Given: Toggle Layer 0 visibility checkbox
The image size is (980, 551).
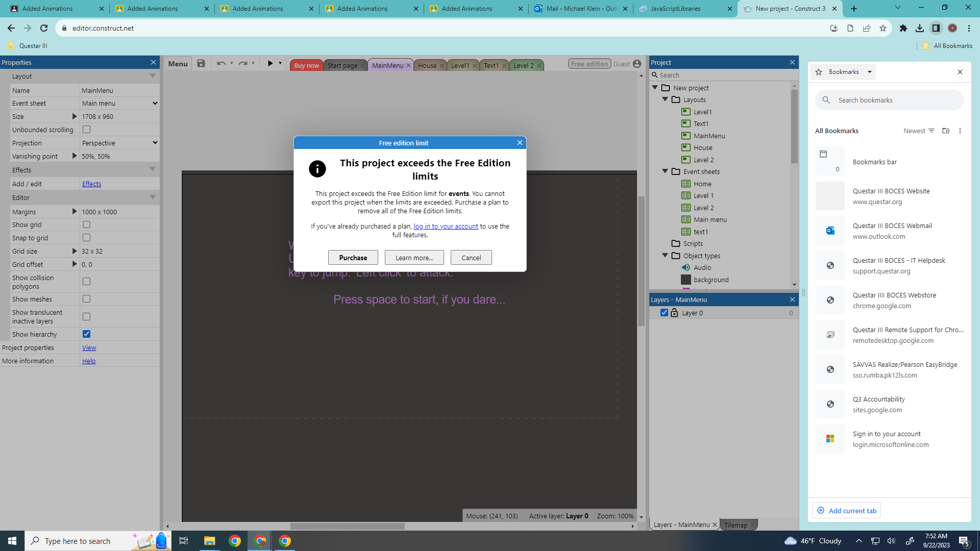Looking at the screenshot, I should coord(664,313).
